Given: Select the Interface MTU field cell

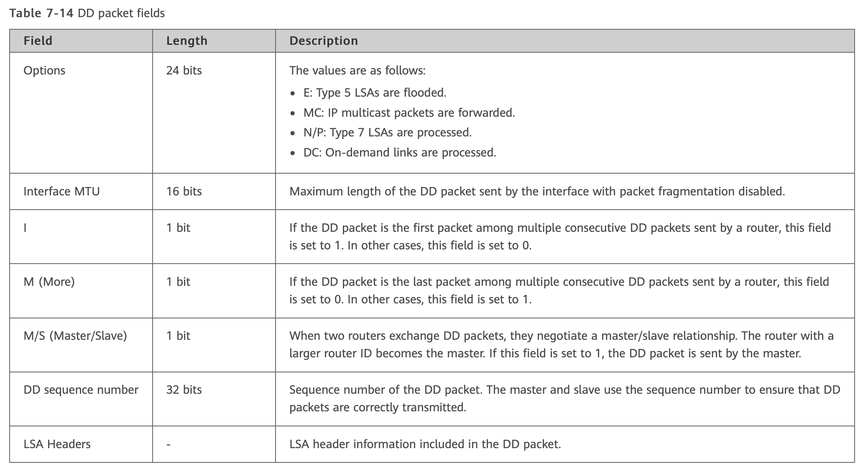Looking at the screenshot, I should 61,191.
